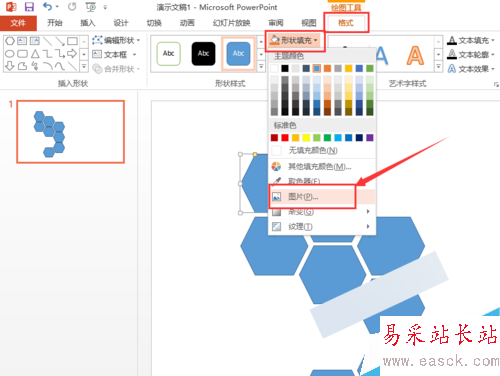Open the 文件 File tab
This screenshot has width=500, height=376.
click(18, 23)
